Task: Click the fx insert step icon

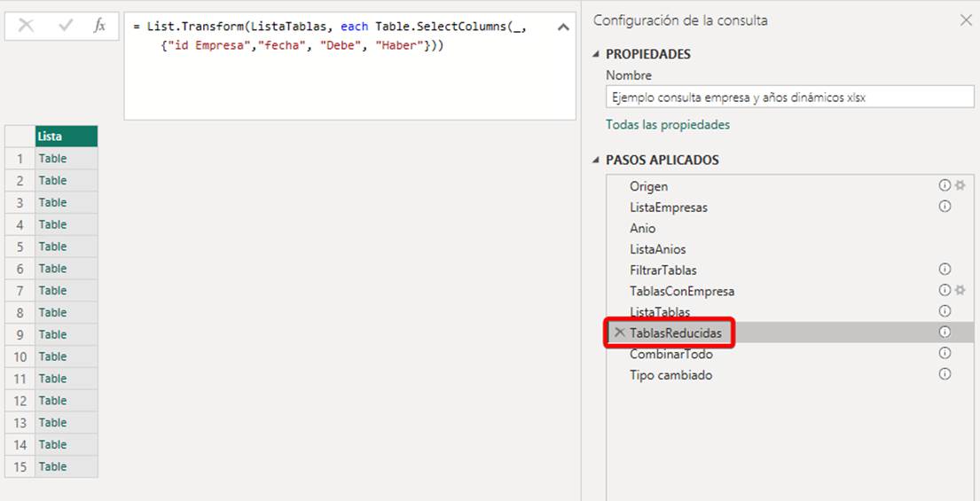Action: 99,26
